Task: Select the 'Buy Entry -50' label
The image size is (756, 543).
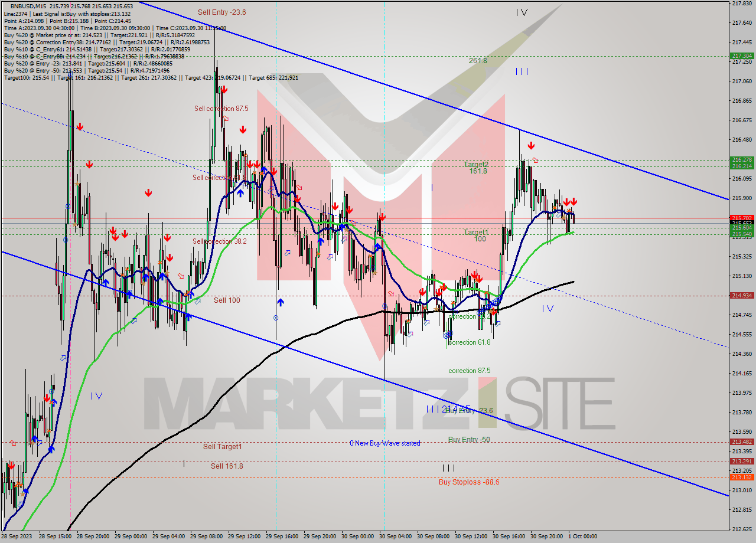Action: pyautogui.click(x=469, y=440)
